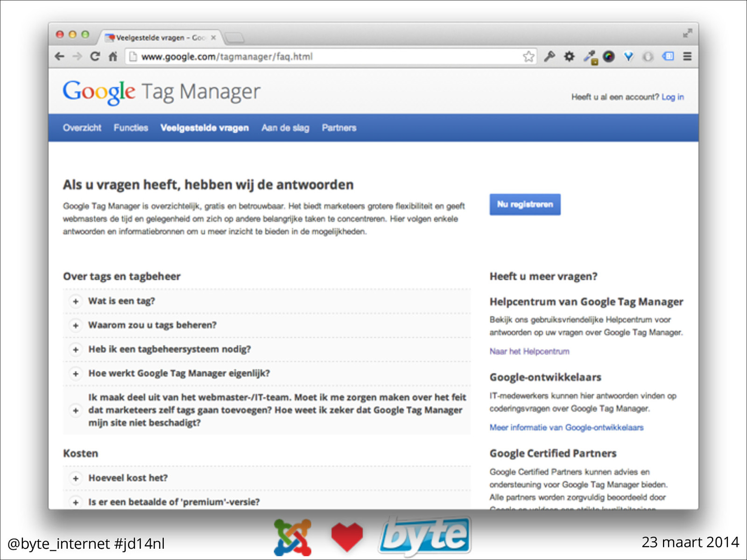This screenshot has height=560, width=747.
Task: Click the red heart icon
Action: click(347, 537)
